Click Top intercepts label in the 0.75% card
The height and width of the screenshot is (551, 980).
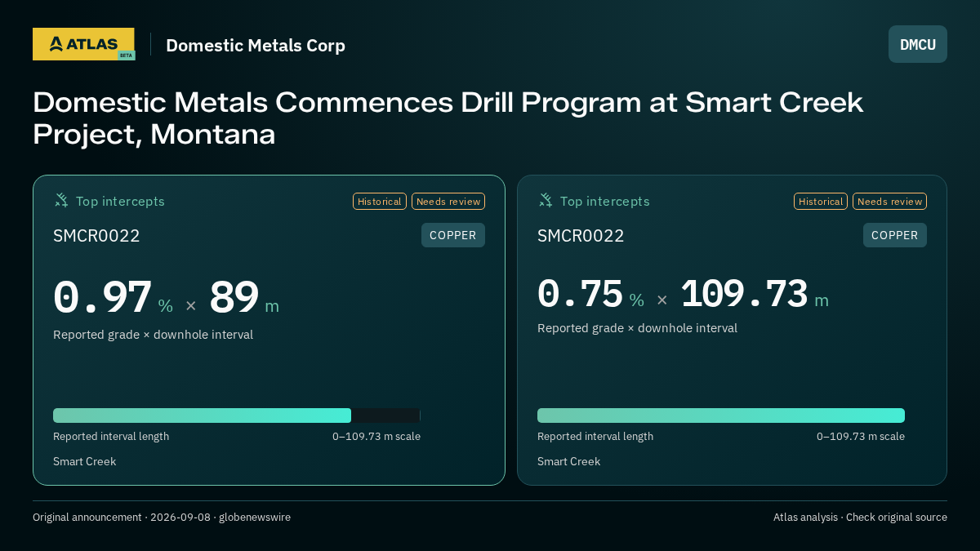pos(604,201)
